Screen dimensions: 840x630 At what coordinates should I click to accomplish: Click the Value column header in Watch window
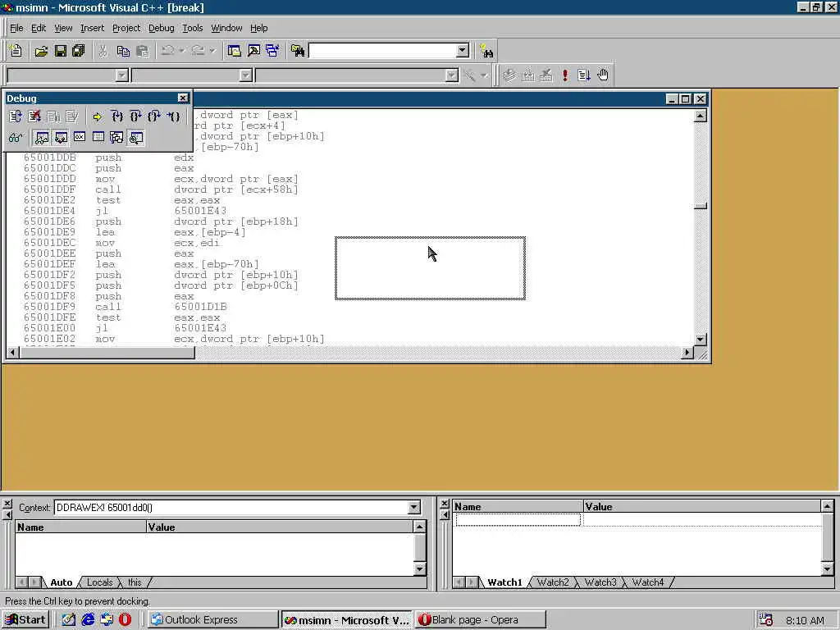pyautogui.click(x=701, y=507)
